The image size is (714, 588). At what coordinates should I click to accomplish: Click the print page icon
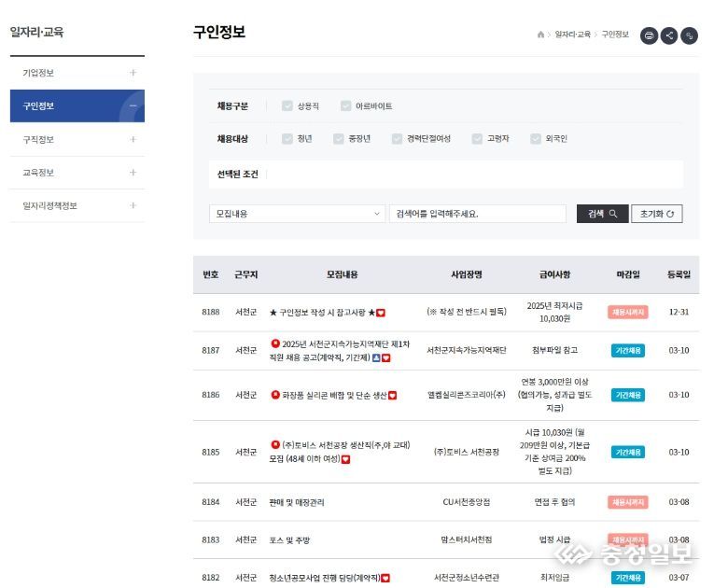coord(649,35)
